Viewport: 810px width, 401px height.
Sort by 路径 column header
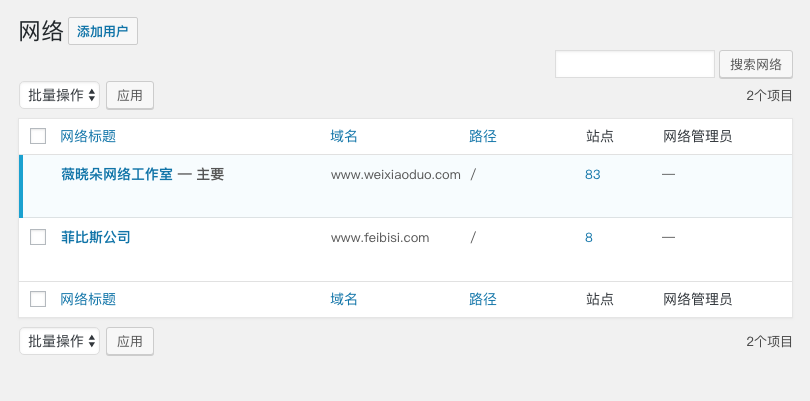click(x=483, y=136)
